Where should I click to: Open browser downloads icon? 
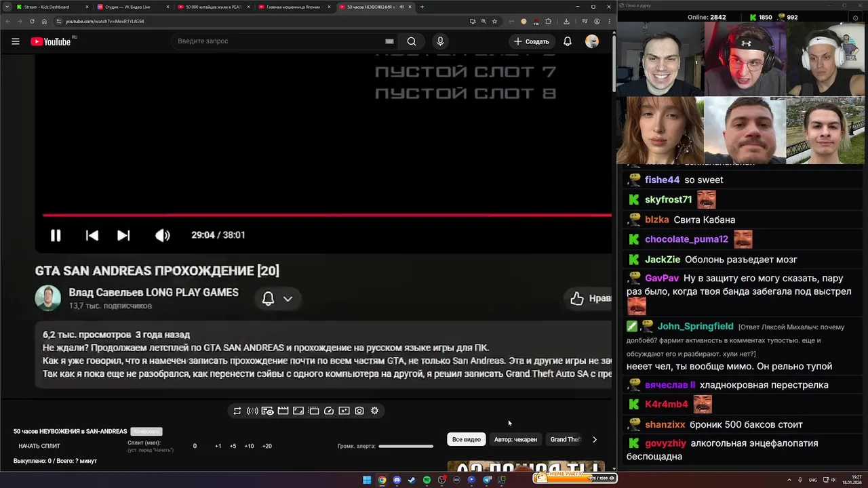[566, 21]
